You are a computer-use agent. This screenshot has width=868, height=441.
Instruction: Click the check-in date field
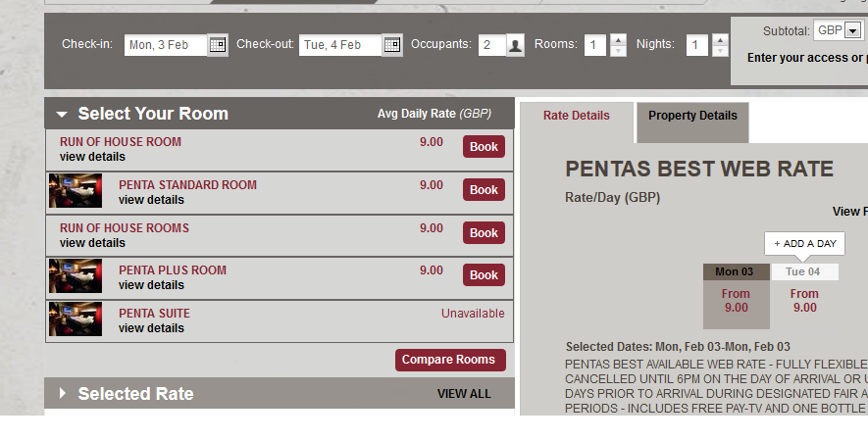[x=166, y=45]
